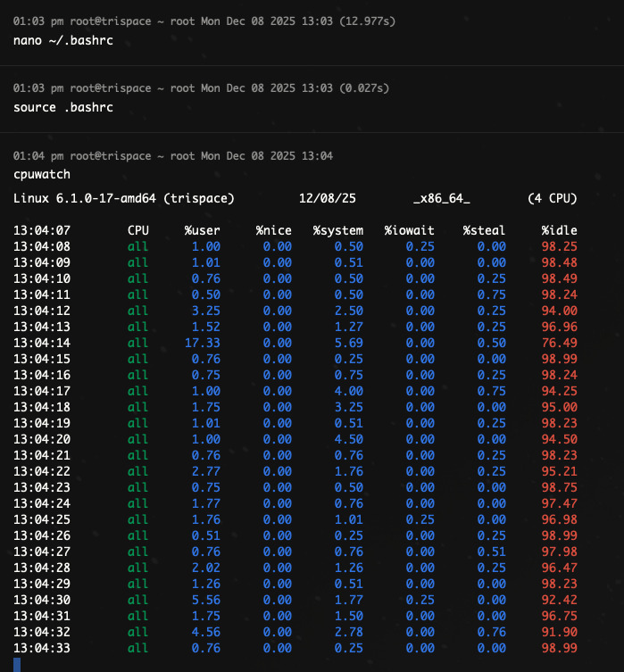Click the %idle value 94.25
This screenshot has height=672, width=624.
[x=560, y=391]
